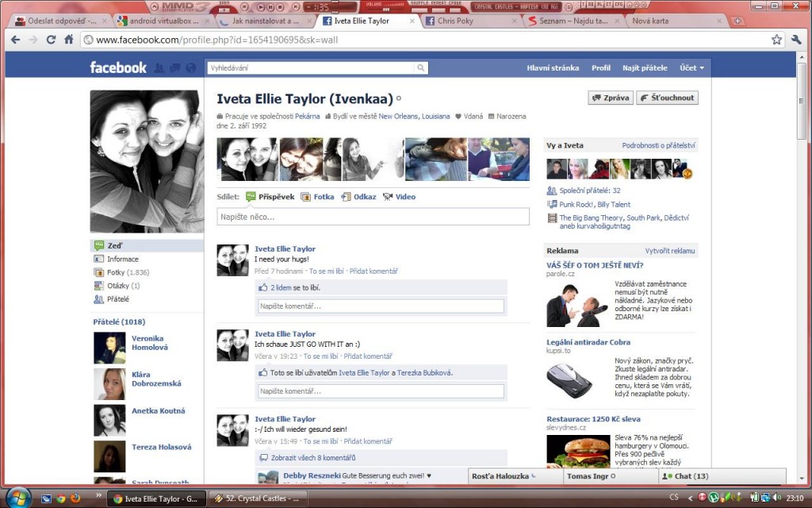The image size is (812, 508).
Task: Open the Chrome wrench settings menu
Action: tap(796, 40)
